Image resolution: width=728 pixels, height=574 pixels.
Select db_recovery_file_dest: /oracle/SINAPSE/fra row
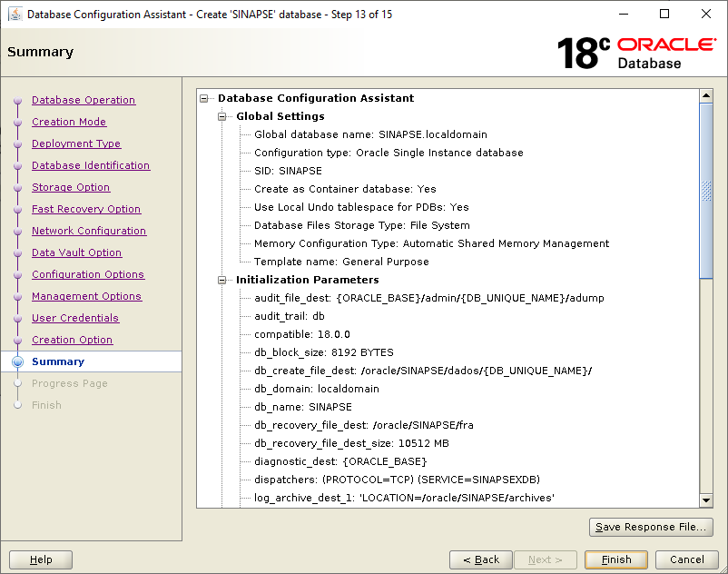[x=363, y=425]
